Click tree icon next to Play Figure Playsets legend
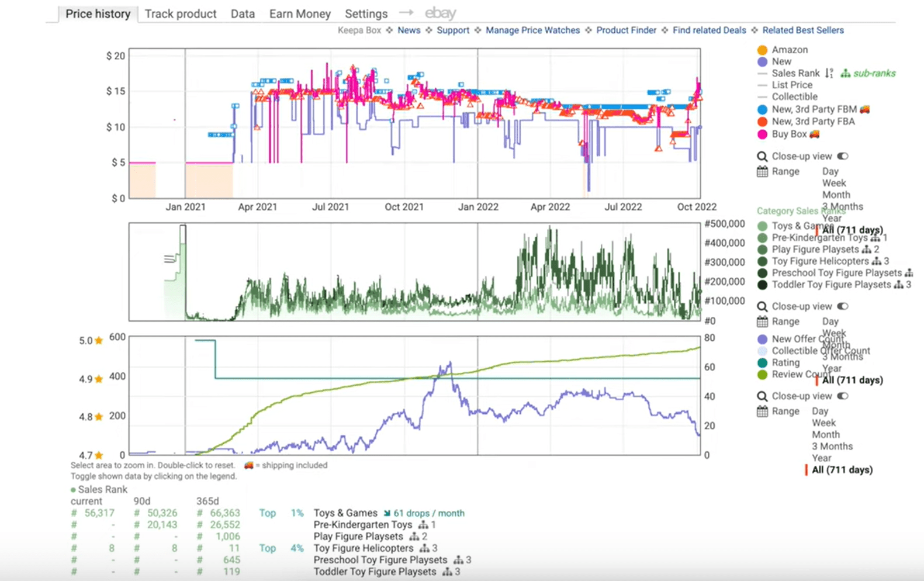This screenshot has height=581, width=924. pos(866,250)
